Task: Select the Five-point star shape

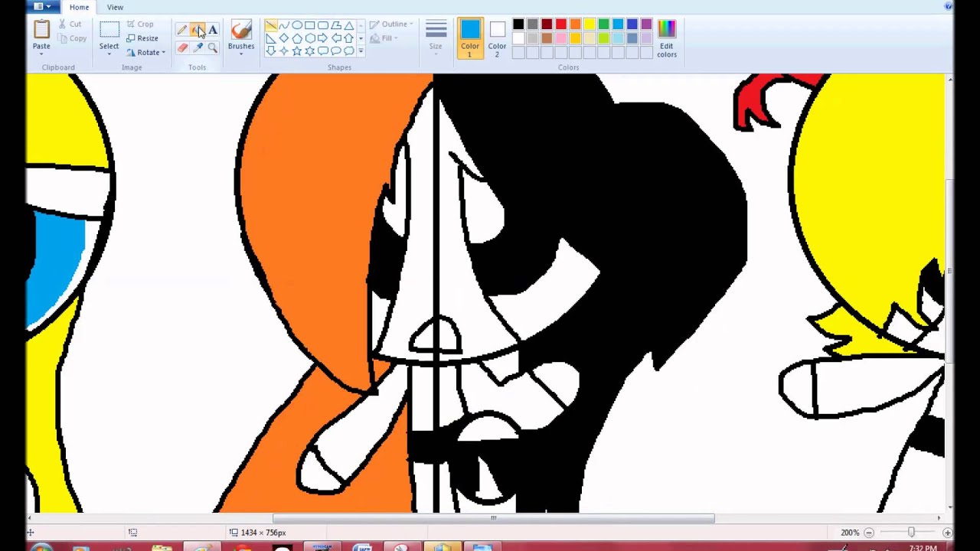Action: click(x=297, y=51)
